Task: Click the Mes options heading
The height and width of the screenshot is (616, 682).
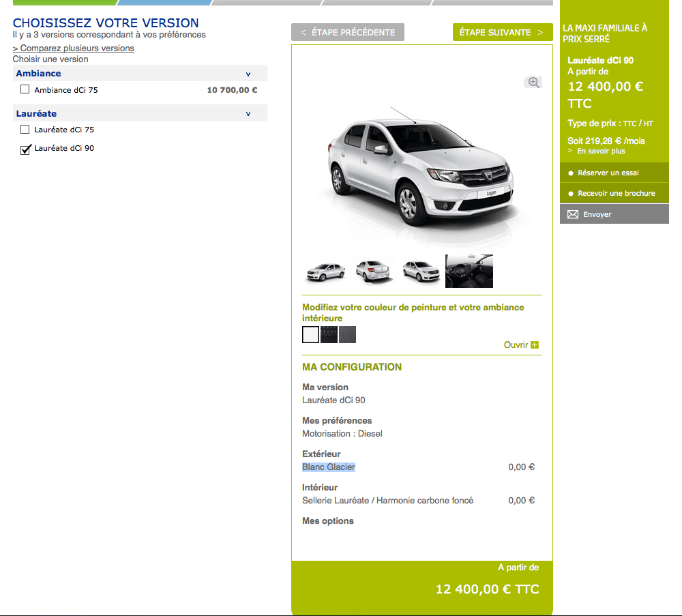Action: [328, 520]
